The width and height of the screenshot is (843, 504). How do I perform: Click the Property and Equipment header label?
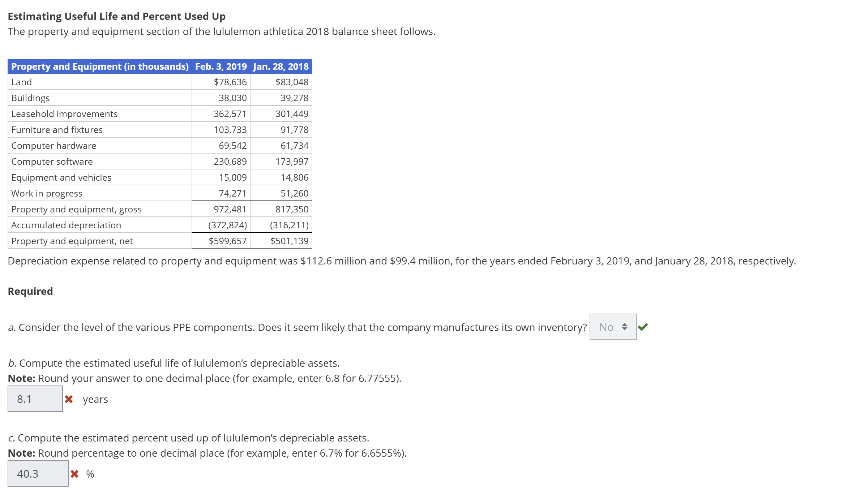pos(100,66)
